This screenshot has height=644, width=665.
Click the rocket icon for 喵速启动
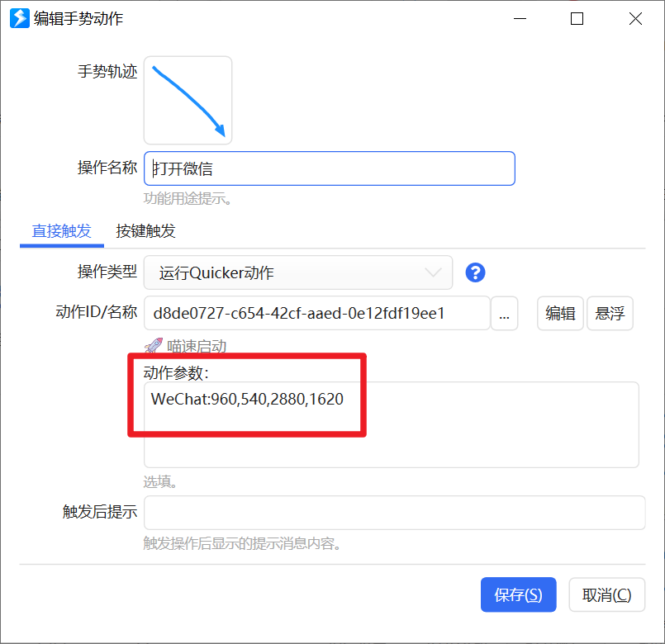tap(153, 346)
